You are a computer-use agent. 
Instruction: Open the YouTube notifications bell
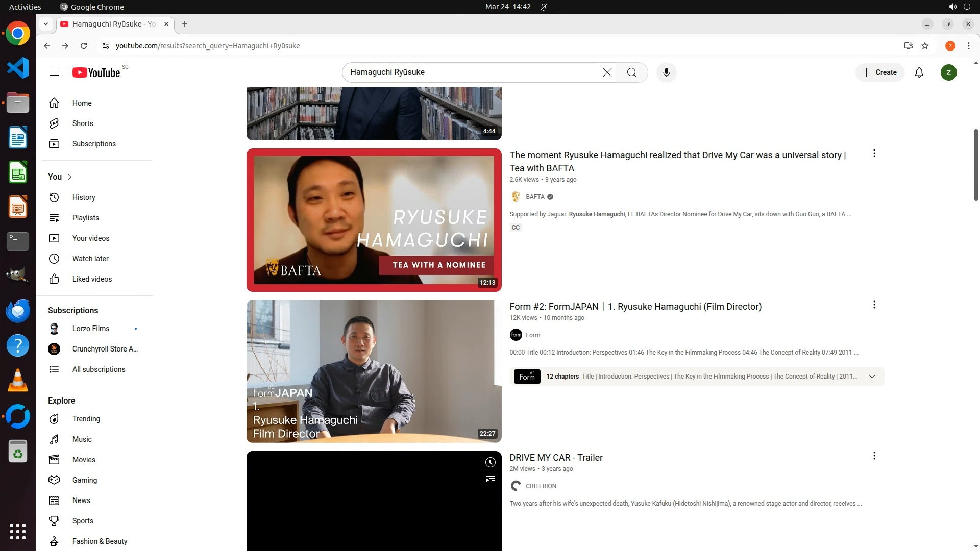[x=919, y=72]
